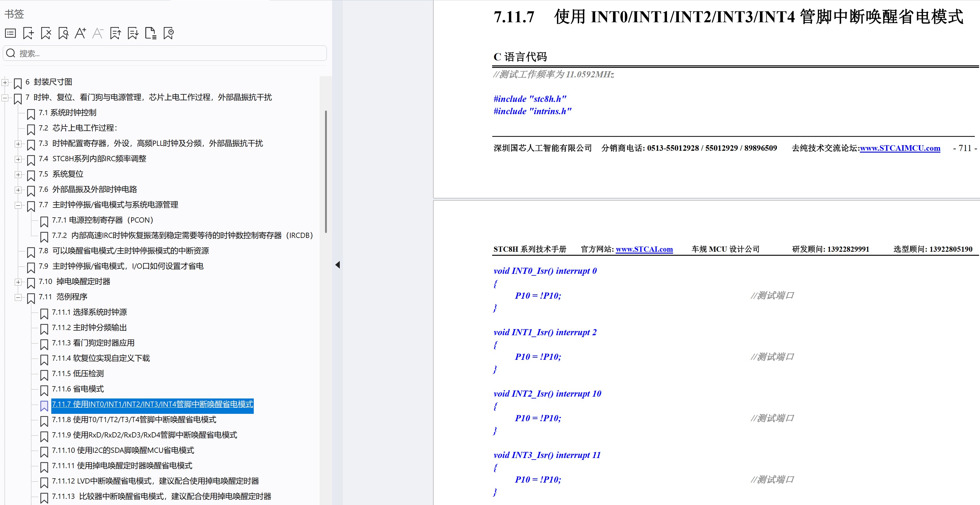Open bookmark 7.9 主时钟停振/省电模式 I/O口设置
The image size is (980, 505).
pos(121,266)
